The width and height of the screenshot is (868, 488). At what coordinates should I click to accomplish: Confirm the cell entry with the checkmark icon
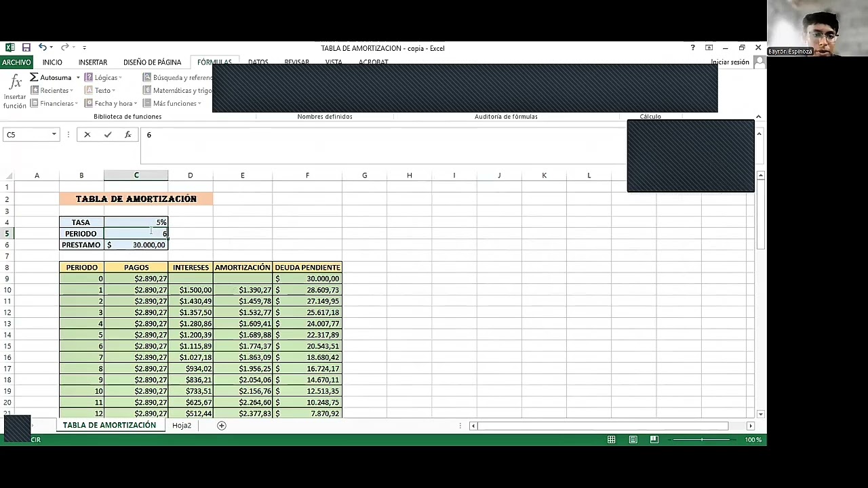[107, 135]
